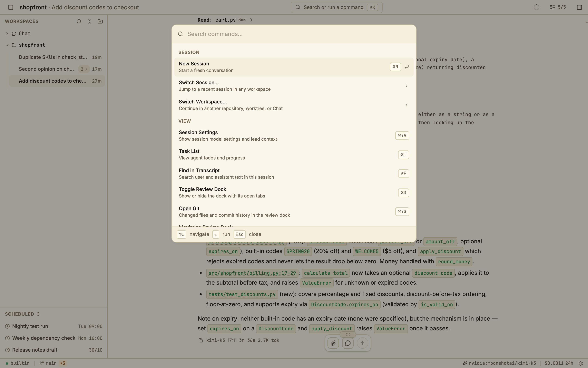Image resolution: width=588 pixels, height=368 pixels.
Task: Expand the Read: cart.py tool call chevron
Action: (x=251, y=20)
